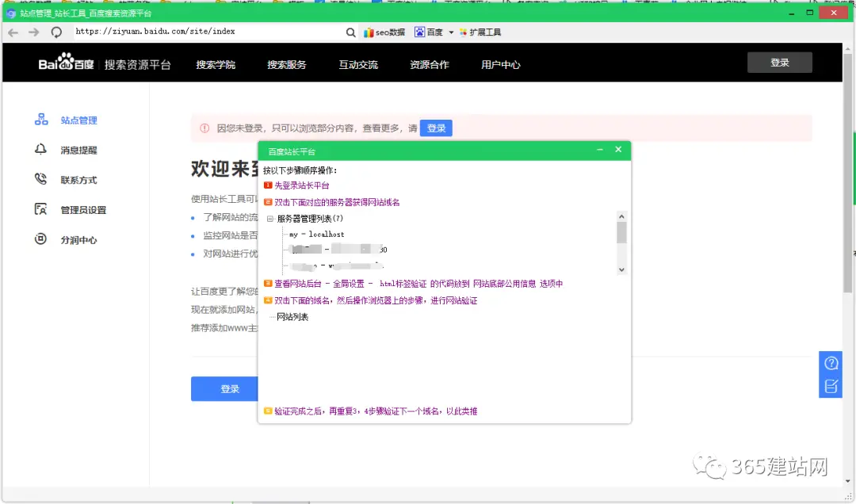
Task: Minimize the 百度站长平台 dialog
Action: [x=600, y=150]
